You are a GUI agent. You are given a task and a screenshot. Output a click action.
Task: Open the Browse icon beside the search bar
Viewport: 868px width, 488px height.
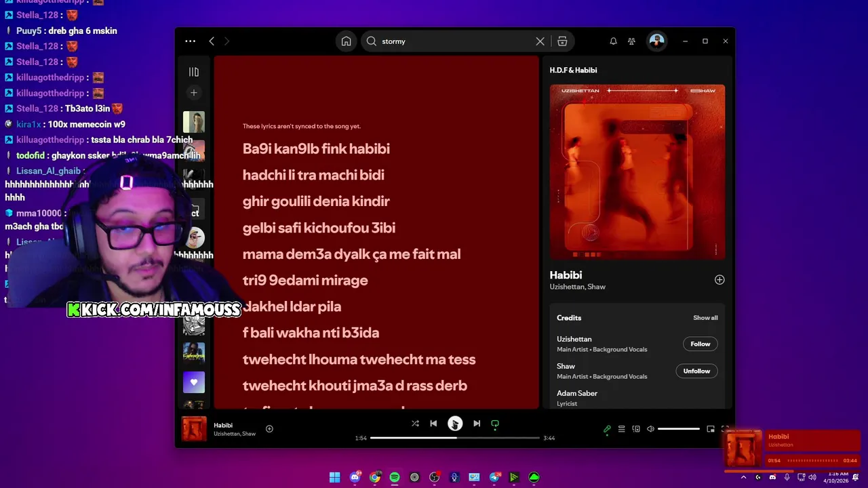562,41
